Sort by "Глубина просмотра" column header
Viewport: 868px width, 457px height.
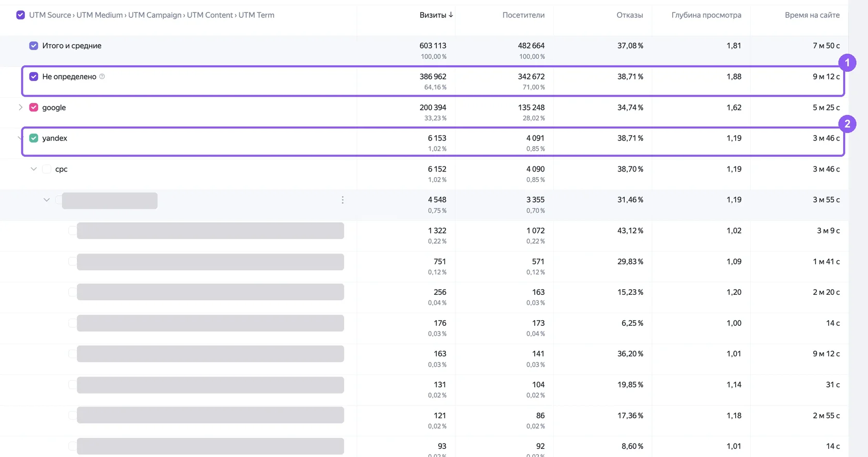click(706, 15)
